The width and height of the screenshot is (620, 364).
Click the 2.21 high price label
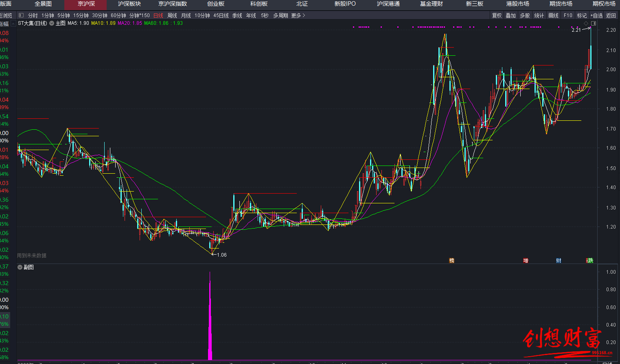[576, 30]
